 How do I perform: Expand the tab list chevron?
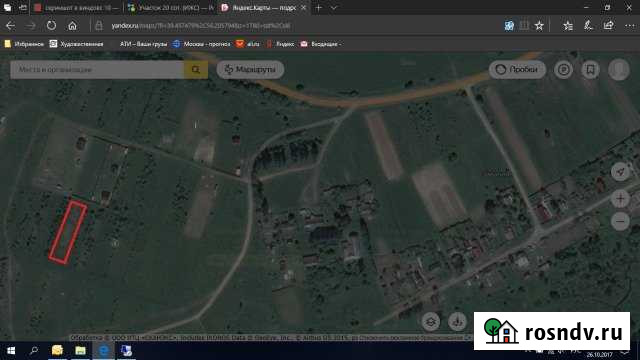[334, 8]
